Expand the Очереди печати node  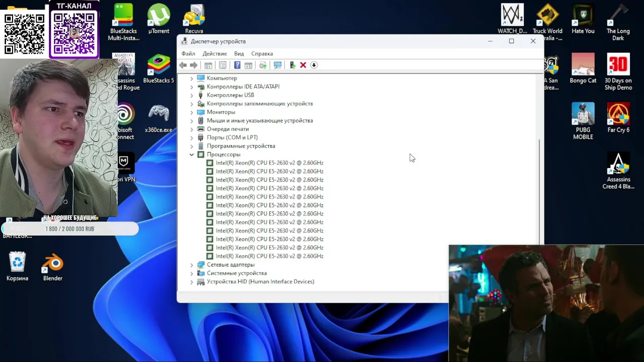[191, 129]
